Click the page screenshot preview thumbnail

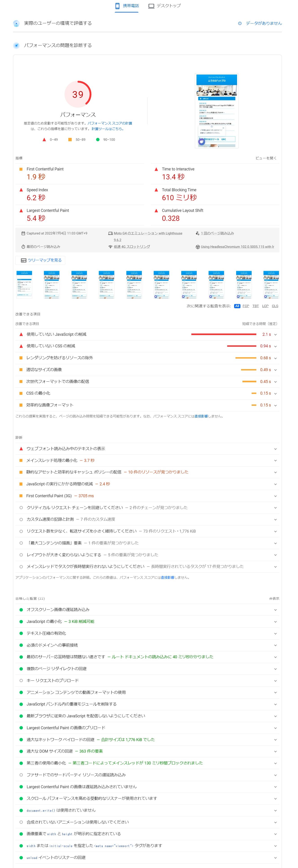coord(217,111)
